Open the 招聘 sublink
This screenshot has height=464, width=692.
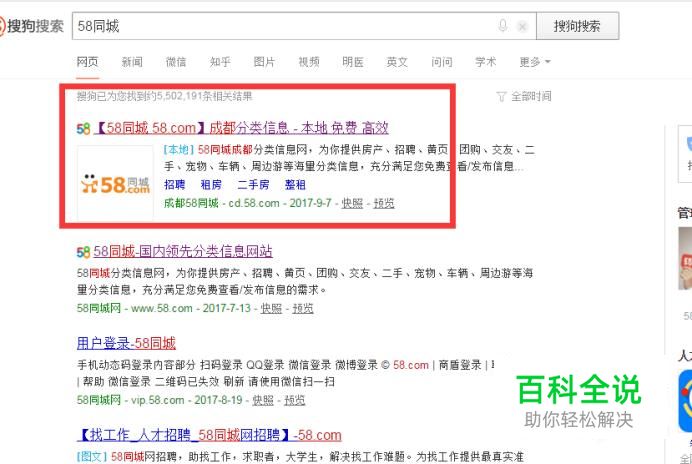coord(175,185)
